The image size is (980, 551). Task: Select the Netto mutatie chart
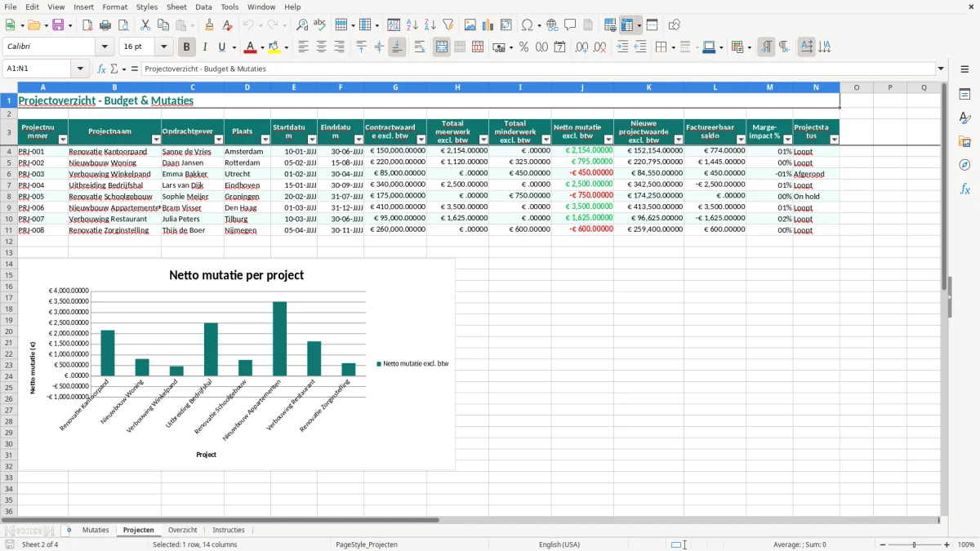237,365
